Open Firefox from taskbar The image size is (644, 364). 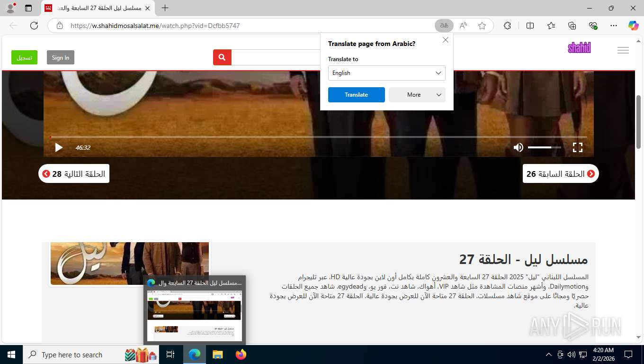(x=241, y=355)
